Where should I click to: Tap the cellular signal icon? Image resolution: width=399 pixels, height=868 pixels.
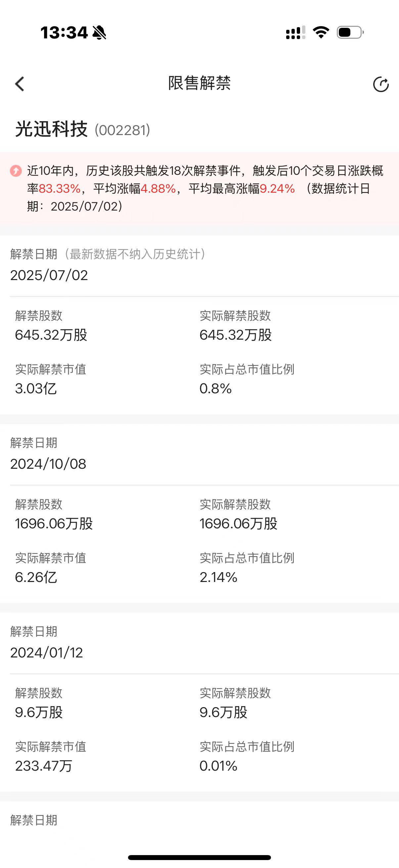click(x=295, y=32)
